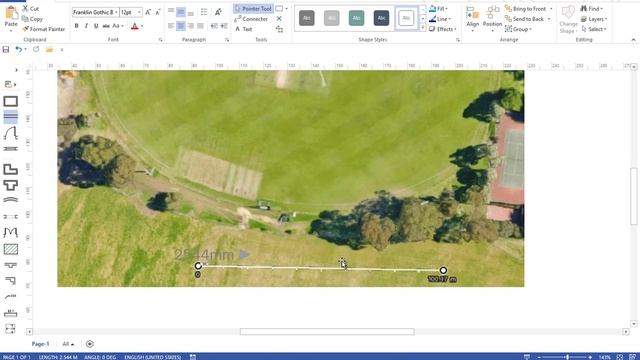This screenshot has height=360, width=640.
Task: Open the Layers menu
Action: tap(594, 19)
